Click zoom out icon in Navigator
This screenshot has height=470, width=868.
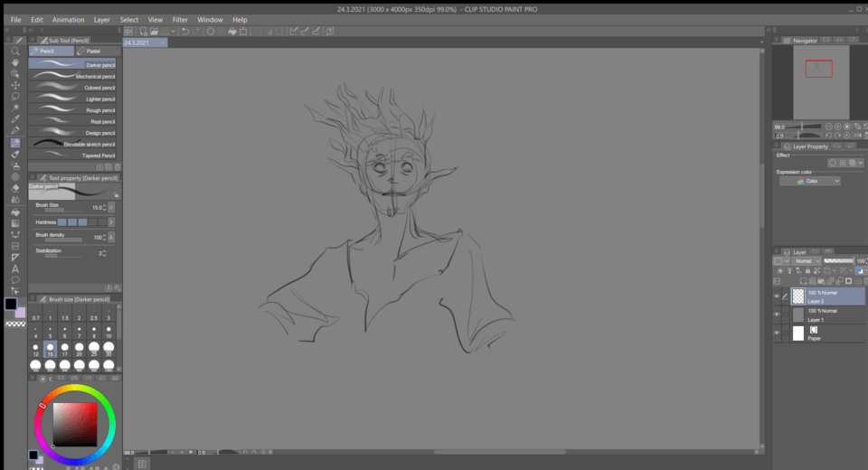point(829,127)
